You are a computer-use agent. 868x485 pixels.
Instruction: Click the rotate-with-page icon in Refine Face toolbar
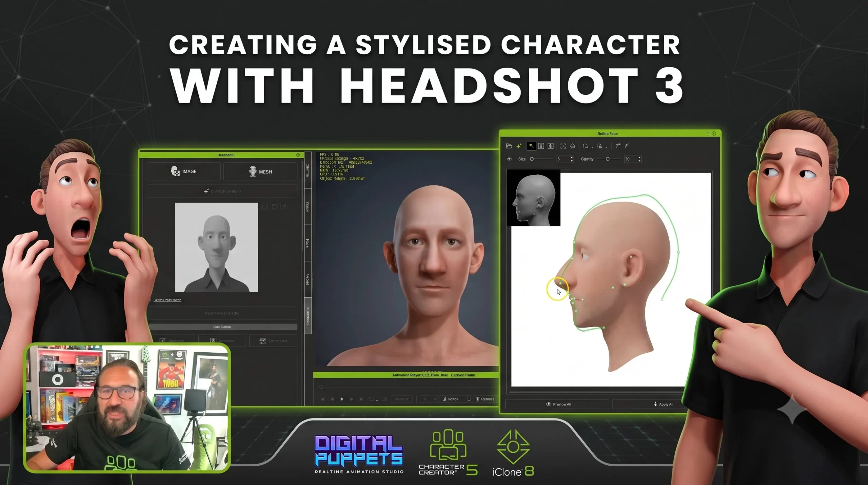tap(599, 146)
